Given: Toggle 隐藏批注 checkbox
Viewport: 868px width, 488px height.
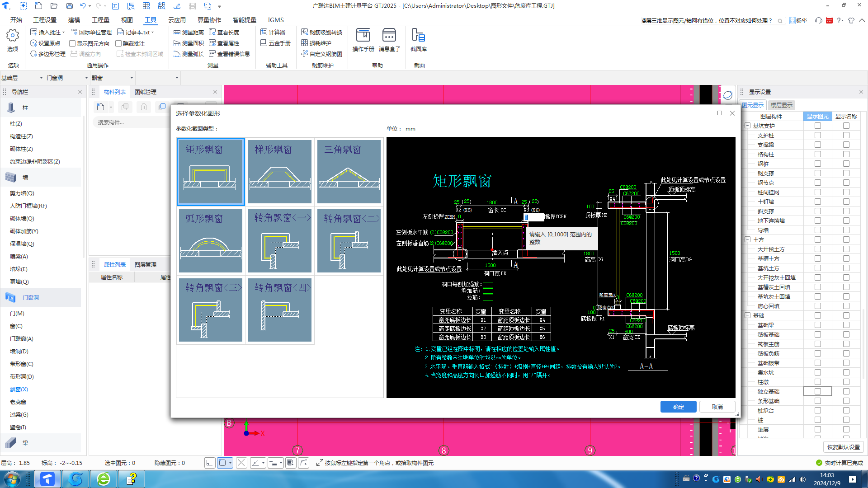Looking at the screenshot, I should 118,43.
